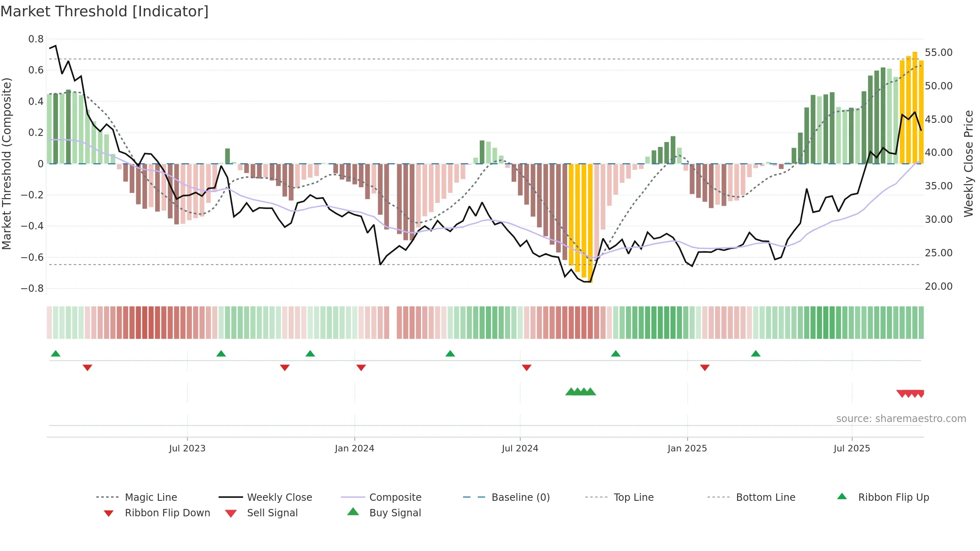Click the ribbon flip down marker just after Jan 2024

(361, 368)
